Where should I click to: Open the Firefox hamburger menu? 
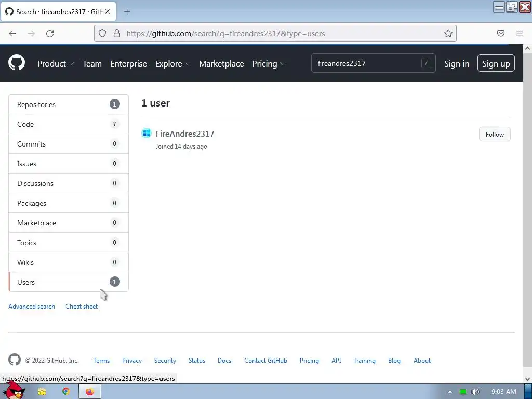pos(520,33)
